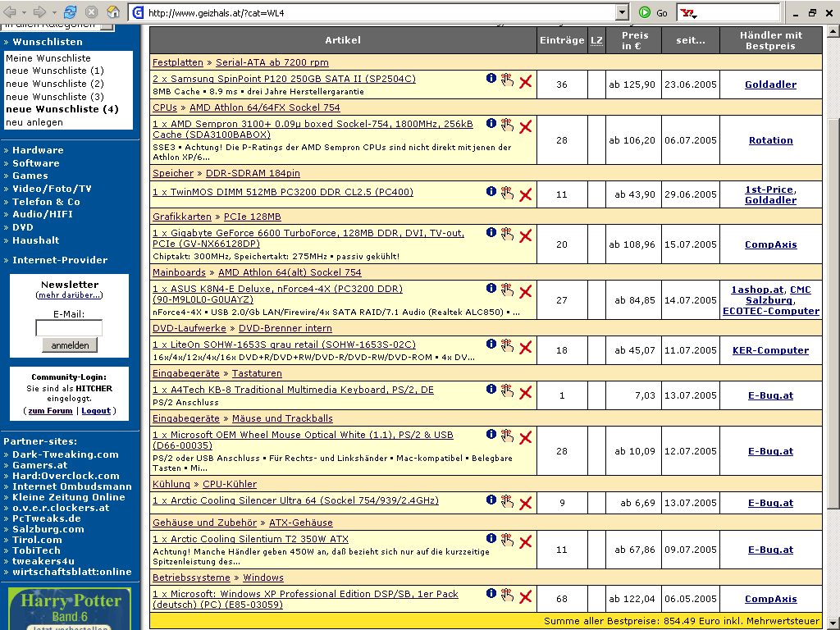
Task: Select neue Wunschliste (1)
Action: click(x=55, y=71)
